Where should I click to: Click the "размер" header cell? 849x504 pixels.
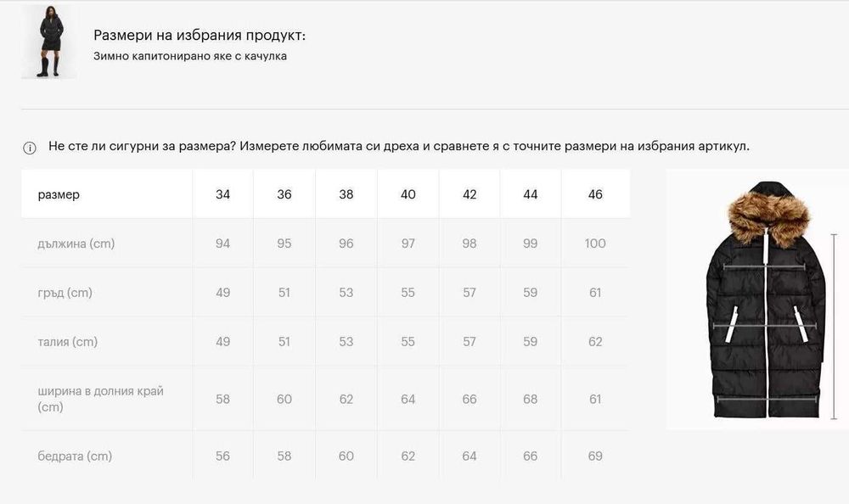(x=59, y=194)
